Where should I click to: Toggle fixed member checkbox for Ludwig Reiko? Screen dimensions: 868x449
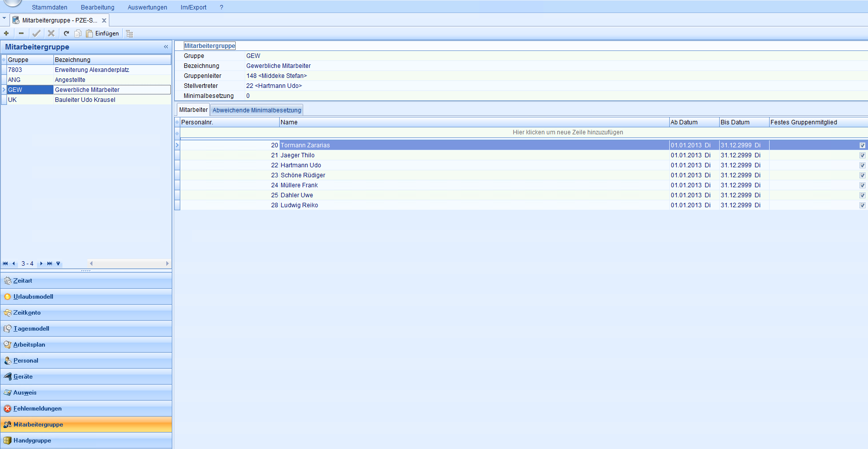862,205
